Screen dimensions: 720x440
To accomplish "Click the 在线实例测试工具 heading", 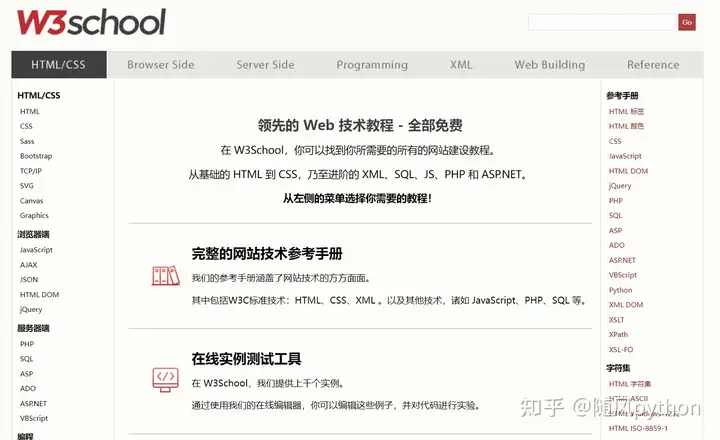I will click(x=246, y=359).
